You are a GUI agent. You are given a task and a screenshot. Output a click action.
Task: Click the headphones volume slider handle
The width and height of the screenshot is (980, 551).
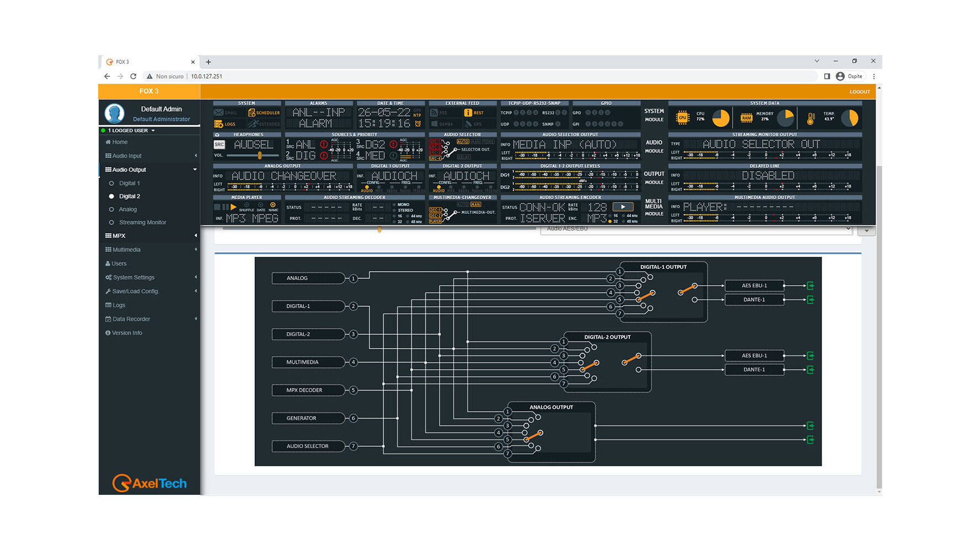pyautogui.click(x=260, y=156)
